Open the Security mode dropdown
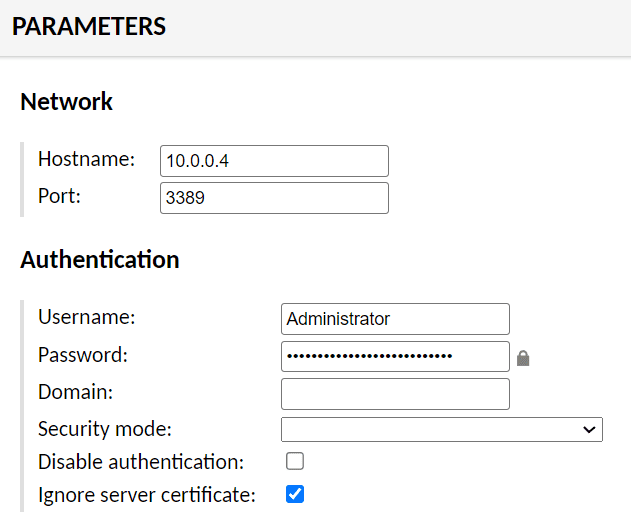The width and height of the screenshot is (631, 522). (441, 429)
